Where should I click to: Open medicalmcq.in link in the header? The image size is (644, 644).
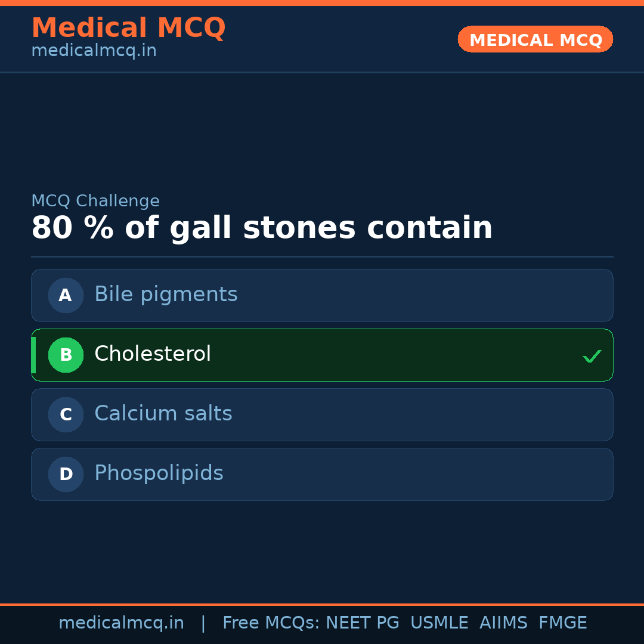pos(94,51)
